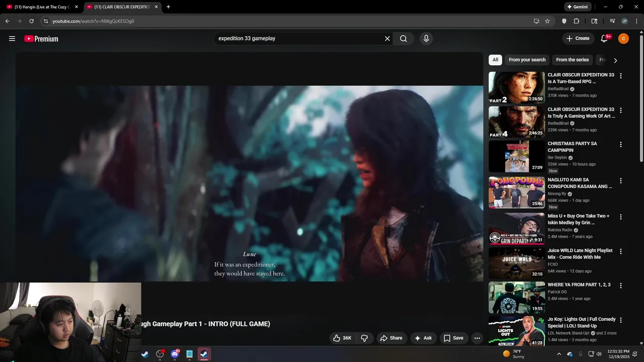Like the video with 36K likes

pos(342,338)
